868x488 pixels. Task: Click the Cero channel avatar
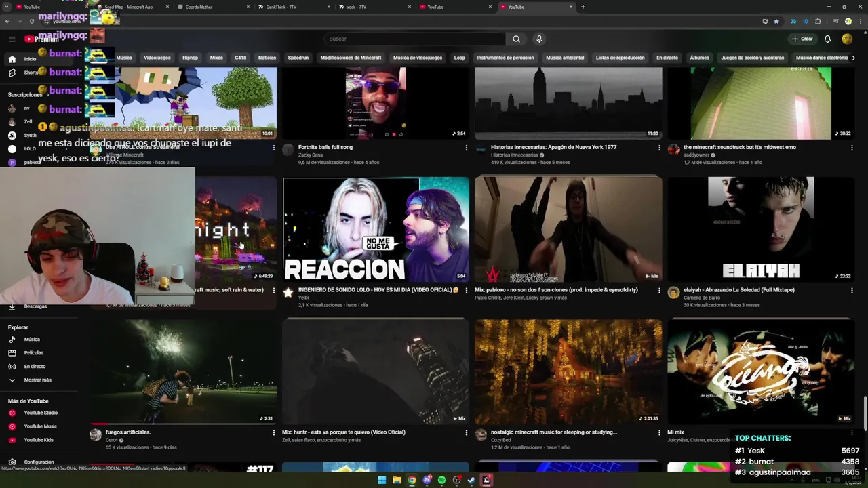point(96,434)
